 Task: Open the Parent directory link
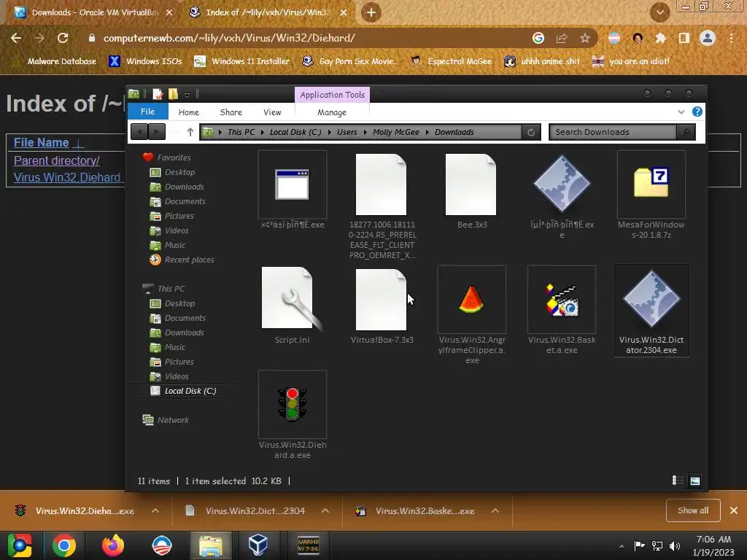point(57,160)
